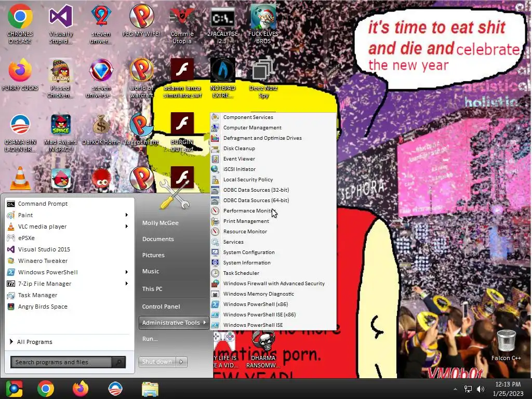Click the Obama logo taskbar icon
Screen dimensions: 532x399
[115, 389]
